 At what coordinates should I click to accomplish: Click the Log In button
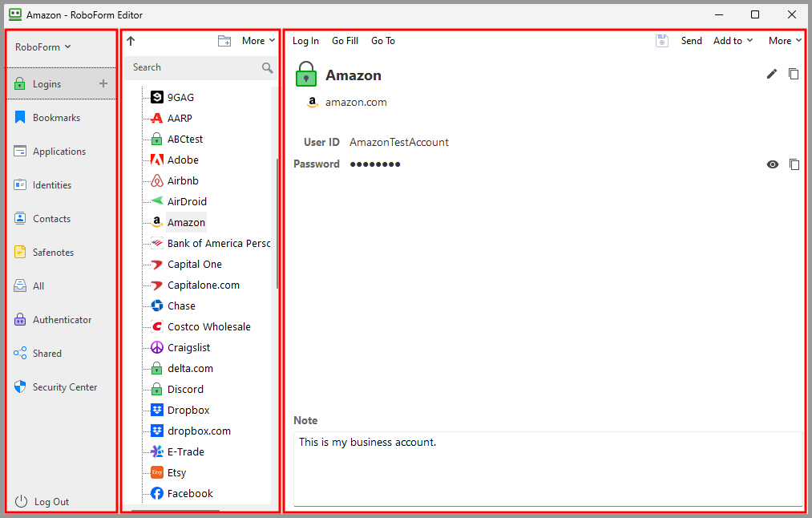[x=305, y=41]
